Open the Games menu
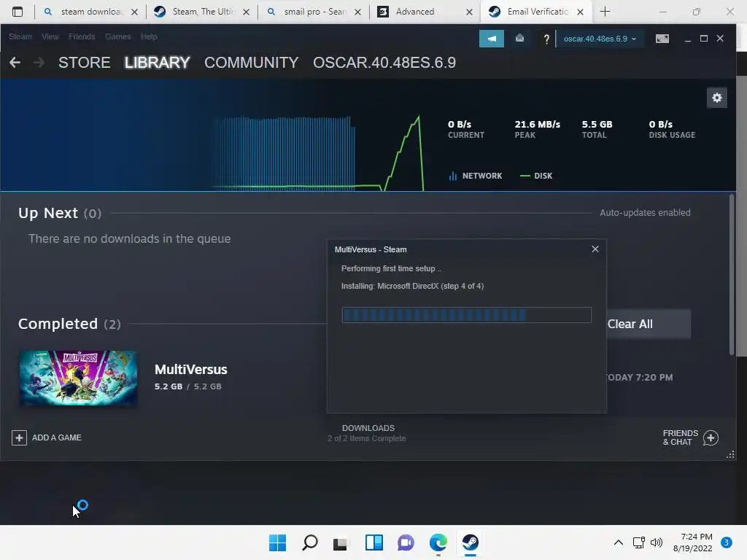 117,36
